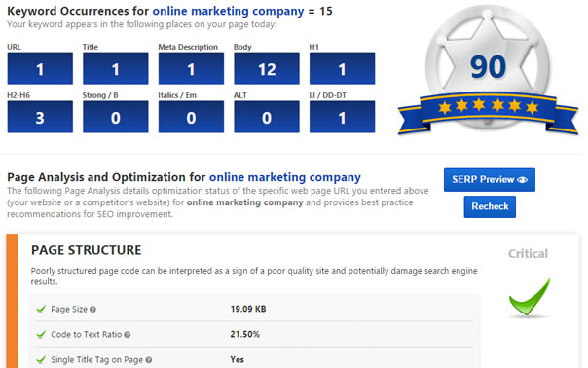Select the Body count tile showing 12
The width and height of the screenshot is (588, 368).
click(267, 68)
